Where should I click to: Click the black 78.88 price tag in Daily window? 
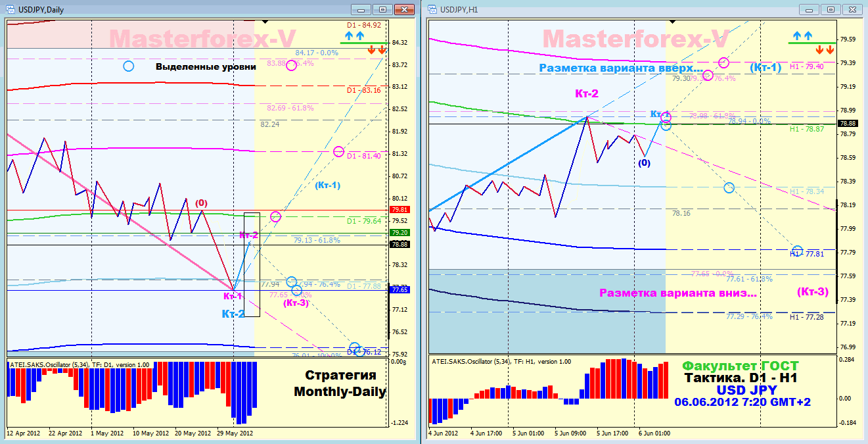[400, 245]
